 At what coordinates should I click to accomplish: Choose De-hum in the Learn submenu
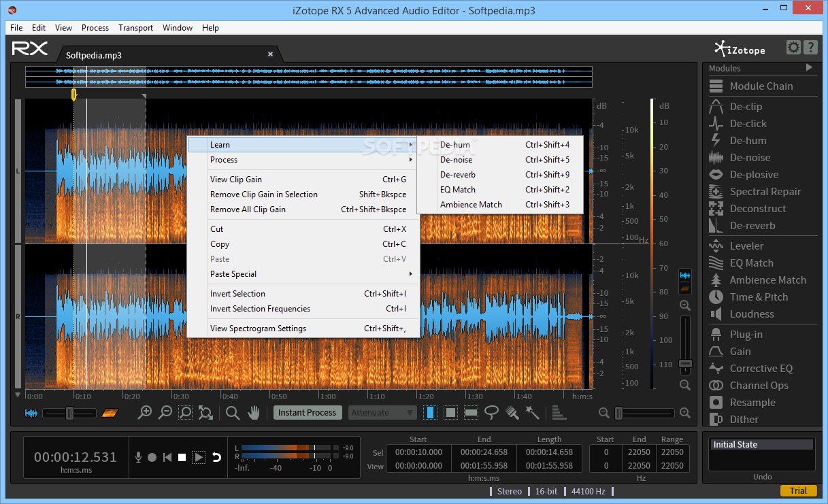tap(500, 145)
